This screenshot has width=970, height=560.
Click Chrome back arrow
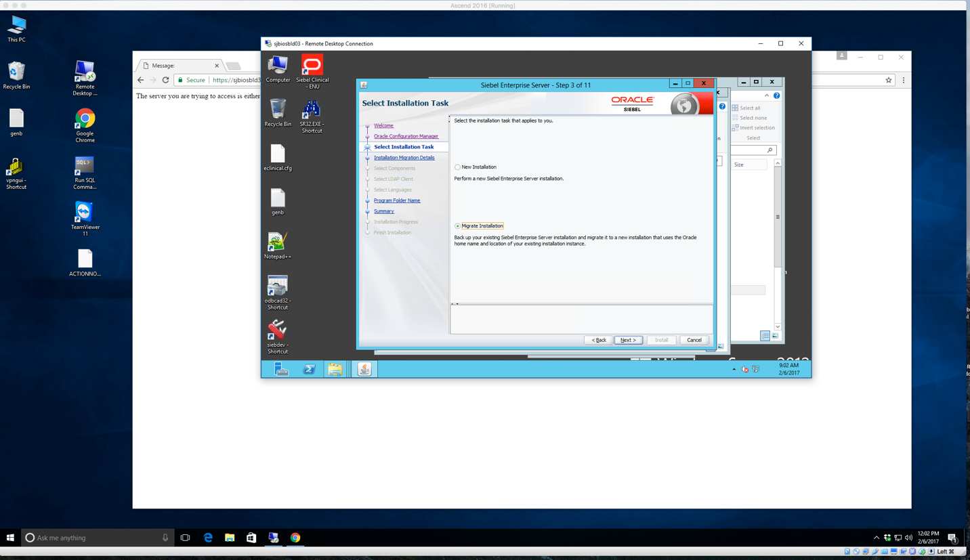click(141, 80)
